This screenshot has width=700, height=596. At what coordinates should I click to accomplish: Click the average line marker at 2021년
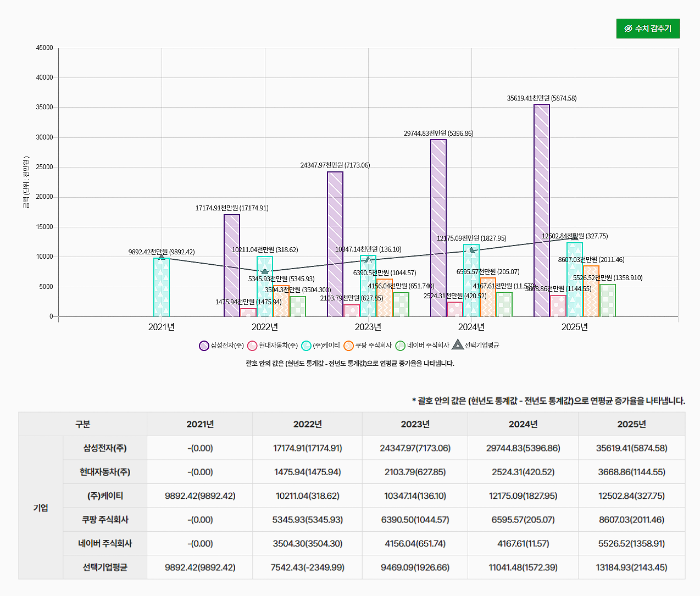click(162, 257)
